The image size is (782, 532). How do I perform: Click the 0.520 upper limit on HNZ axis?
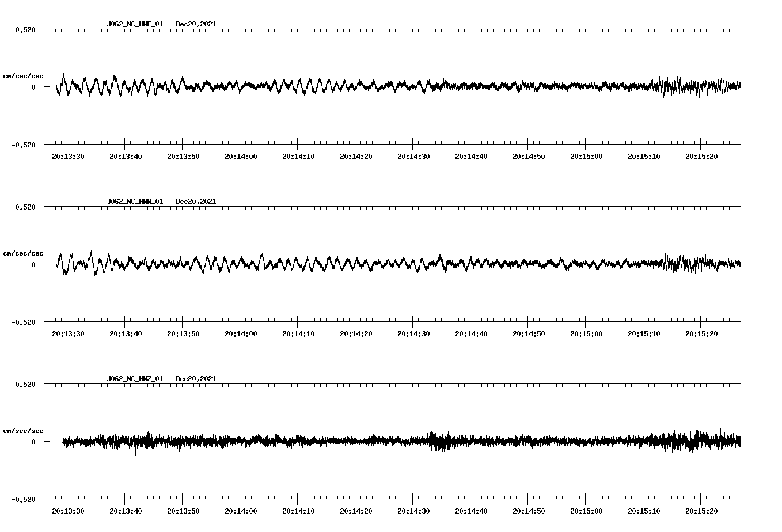coord(25,384)
